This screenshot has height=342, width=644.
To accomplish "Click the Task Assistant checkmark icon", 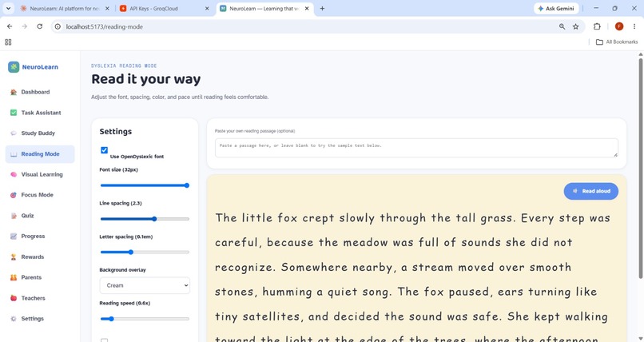I will [x=14, y=113].
